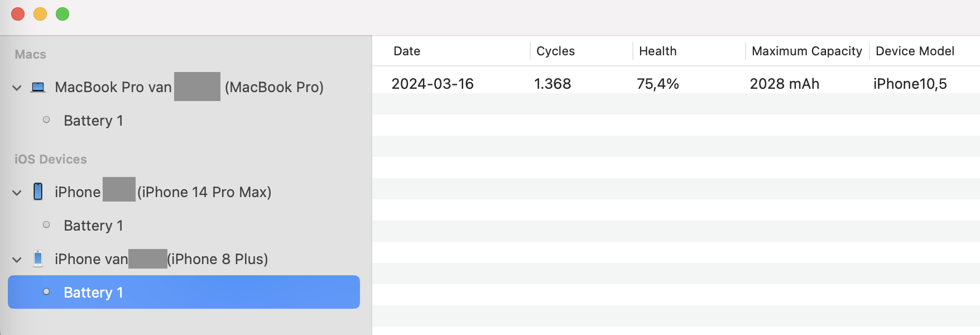Click the Device Model column header
This screenshot has height=335, width=980.
915,51
